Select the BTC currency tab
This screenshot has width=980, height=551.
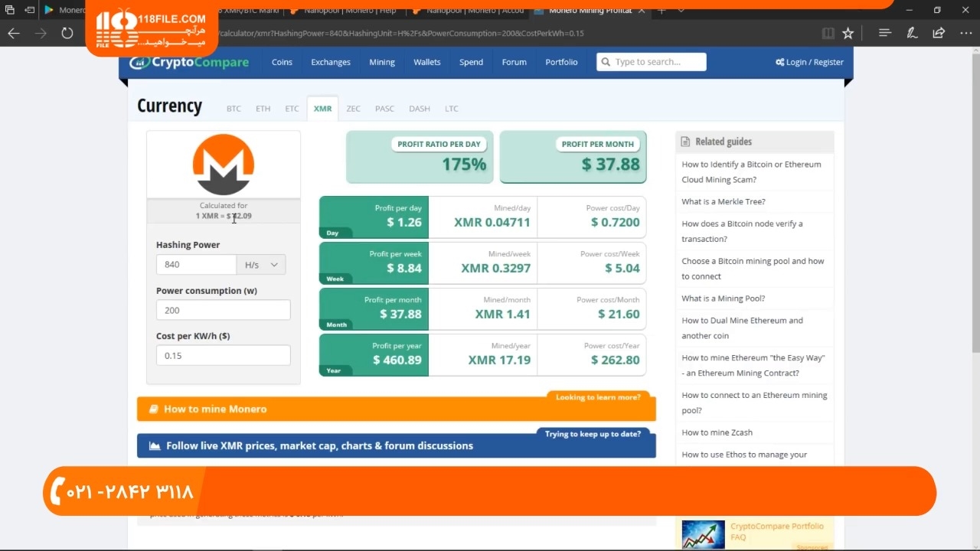(x=234, y=109)
